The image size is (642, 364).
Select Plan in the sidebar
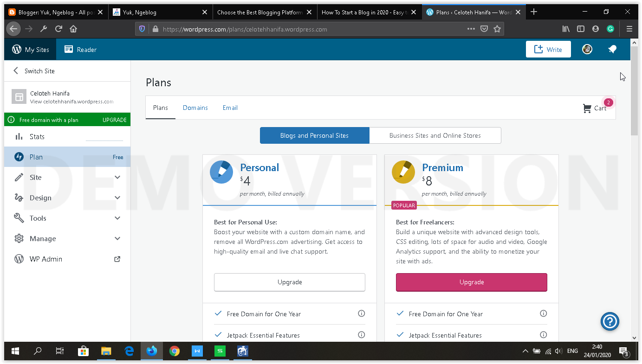click(67, 157)
